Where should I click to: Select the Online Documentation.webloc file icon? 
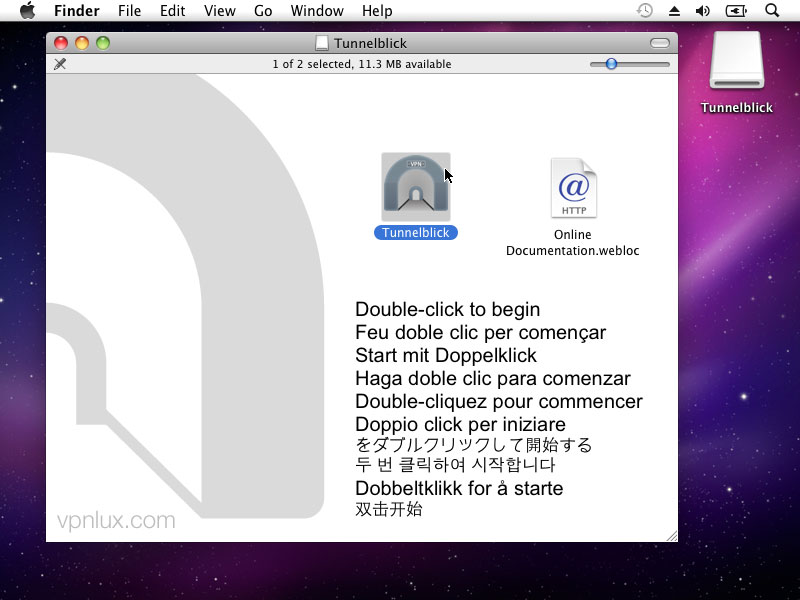coord(573,188)
